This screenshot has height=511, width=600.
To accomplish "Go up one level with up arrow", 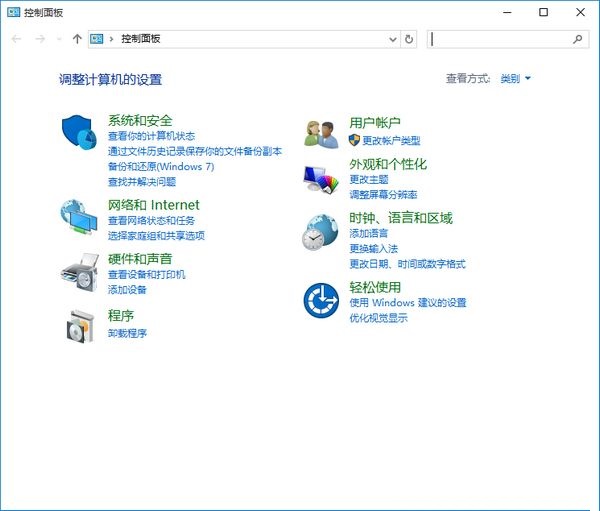I will click(x=77, y=39).
